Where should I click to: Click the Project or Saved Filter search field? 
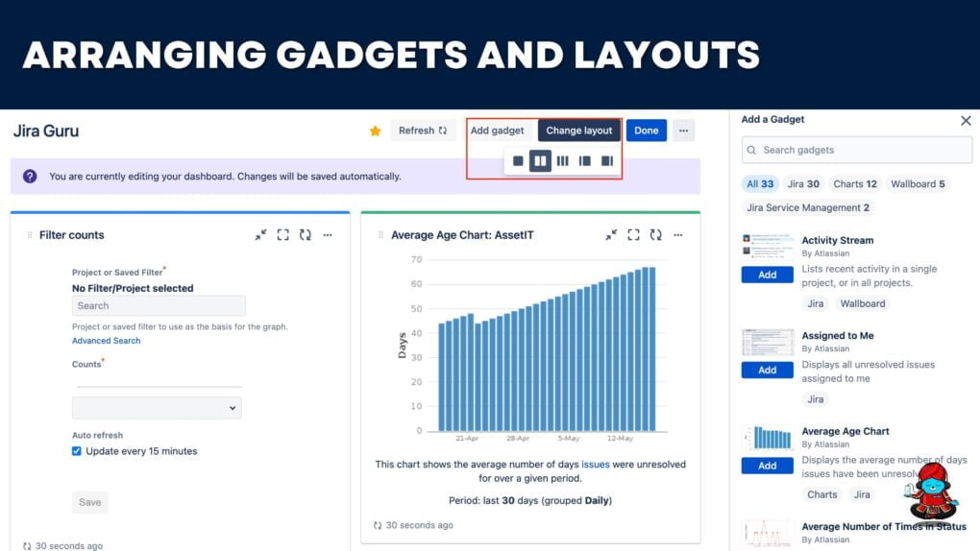159,305
